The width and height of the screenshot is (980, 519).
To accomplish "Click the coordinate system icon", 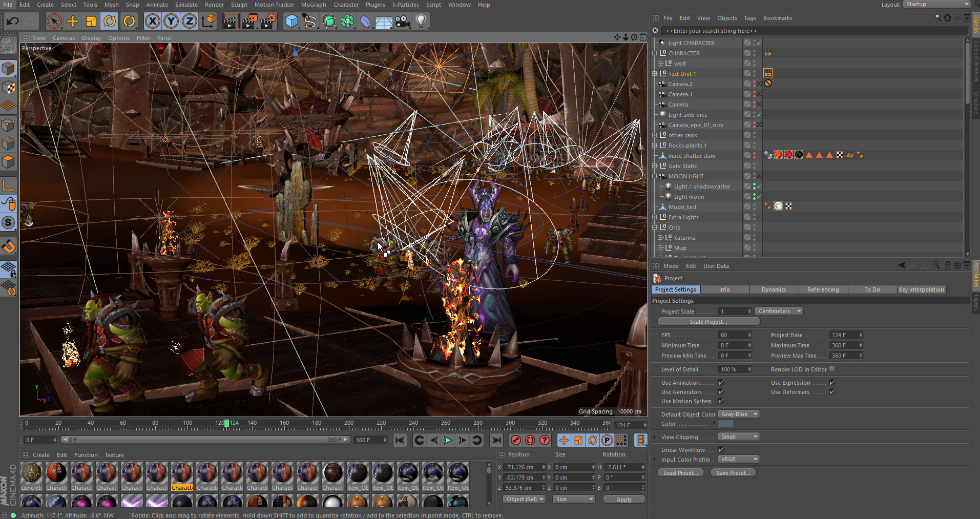I will (x=208, y=22).
